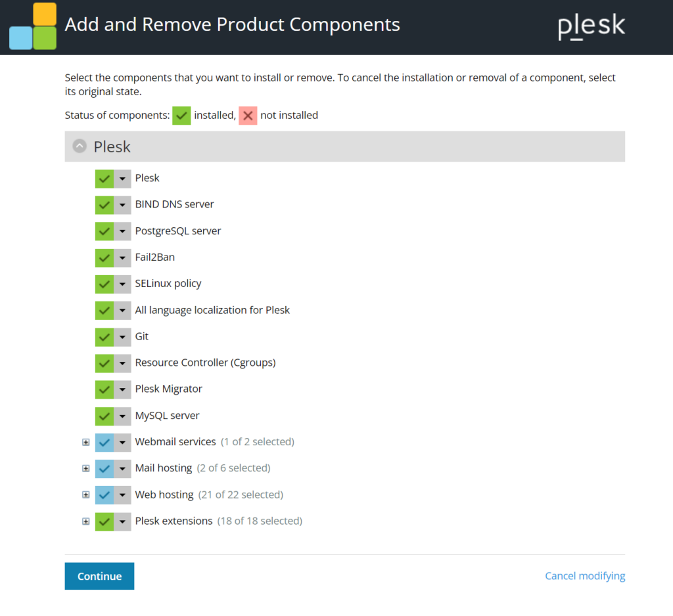Click the blue partial-selection icon for Webmail services
Image resolution: width=673 pixels, height=616 pixels.
(x=104, y=442)
